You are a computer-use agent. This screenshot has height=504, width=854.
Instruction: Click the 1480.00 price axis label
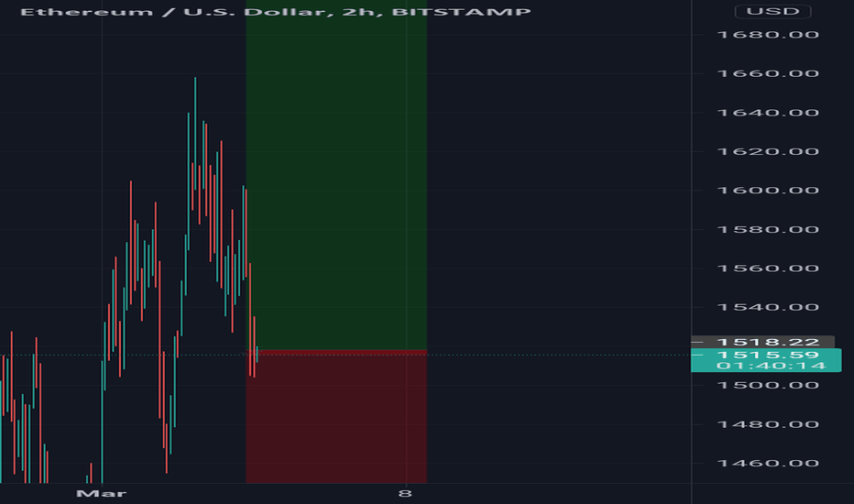[x=768, y=424]
